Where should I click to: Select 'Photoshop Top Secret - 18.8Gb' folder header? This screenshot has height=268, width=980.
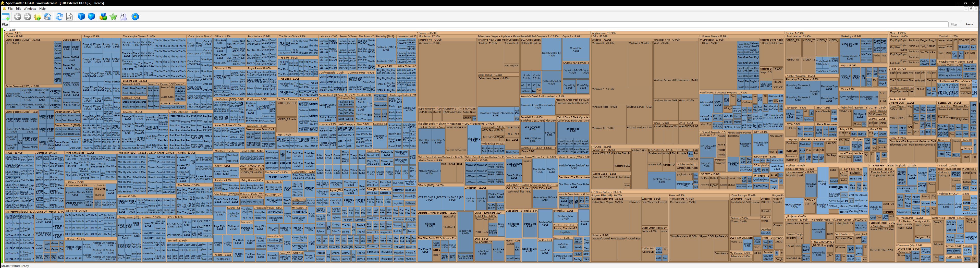coord(812,79)
